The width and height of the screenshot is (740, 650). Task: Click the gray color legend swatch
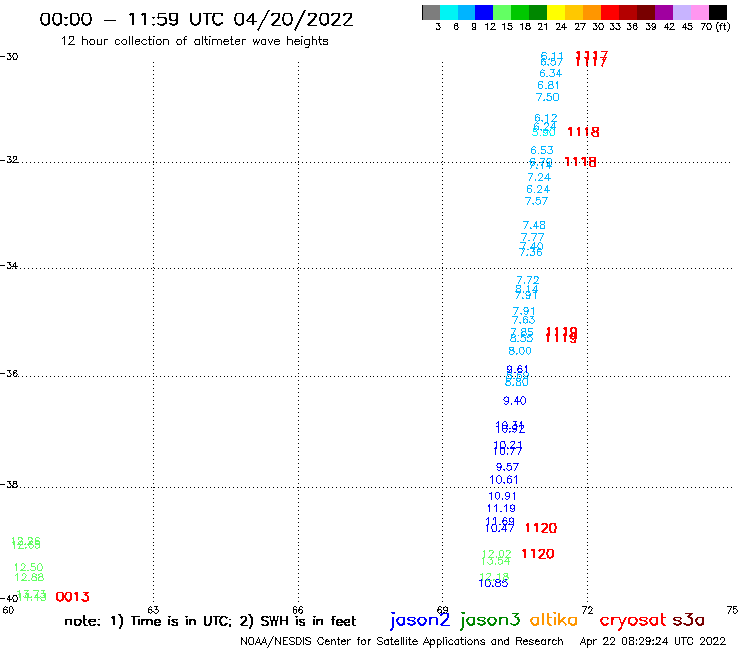click(431, 12)
